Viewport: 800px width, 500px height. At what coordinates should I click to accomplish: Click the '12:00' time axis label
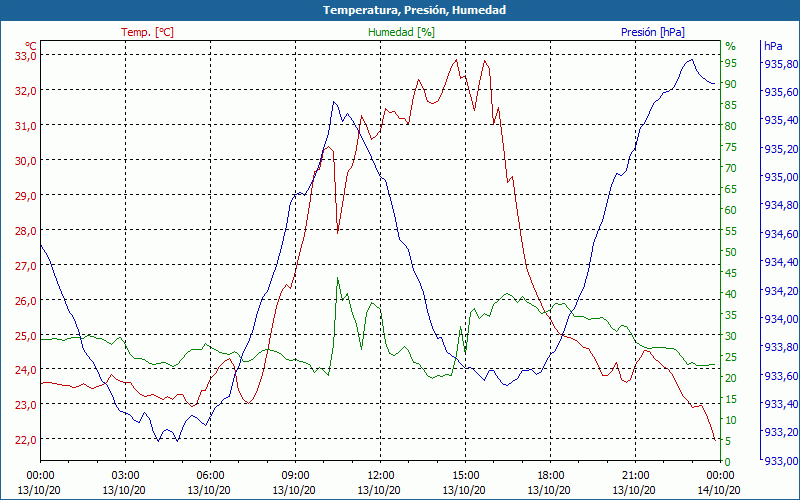[380, 476]
